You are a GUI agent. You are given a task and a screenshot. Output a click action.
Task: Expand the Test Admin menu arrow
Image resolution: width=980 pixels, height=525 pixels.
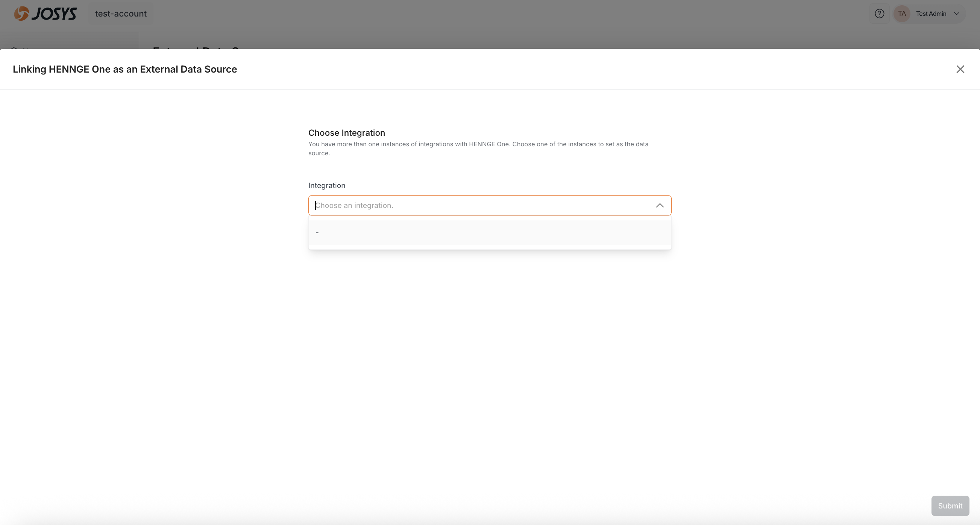pos(956,14)
